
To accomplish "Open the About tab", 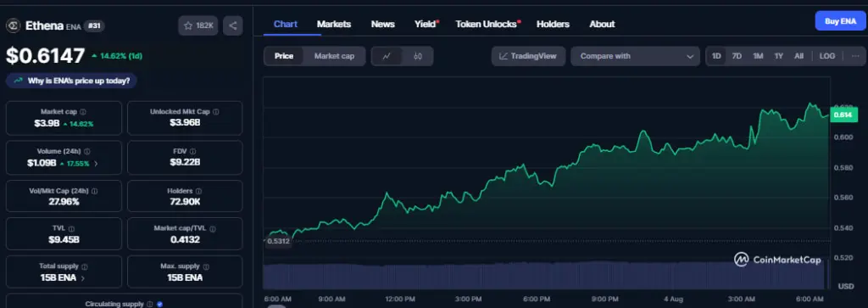I will 602,24.
